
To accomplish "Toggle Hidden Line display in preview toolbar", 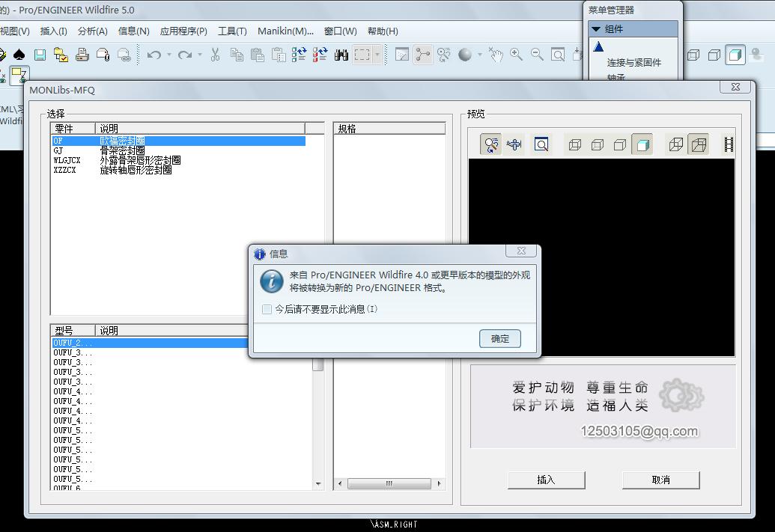I will (x=598, y=144).
